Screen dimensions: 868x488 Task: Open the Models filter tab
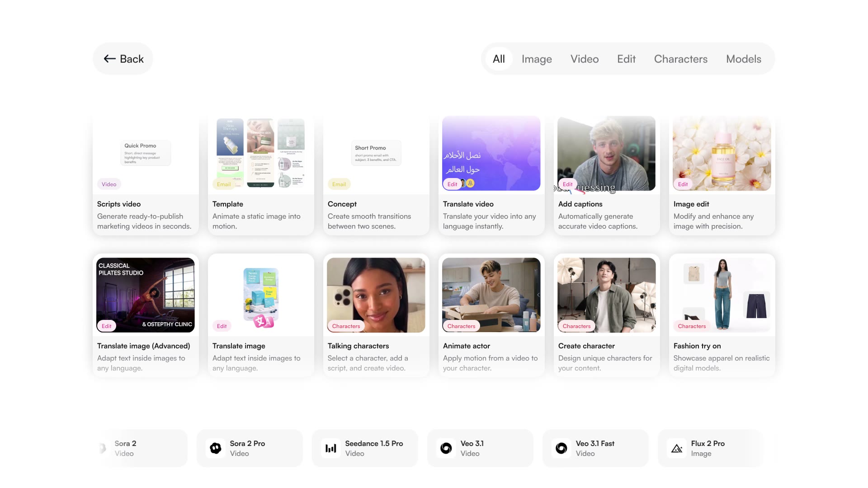[744, 59]
